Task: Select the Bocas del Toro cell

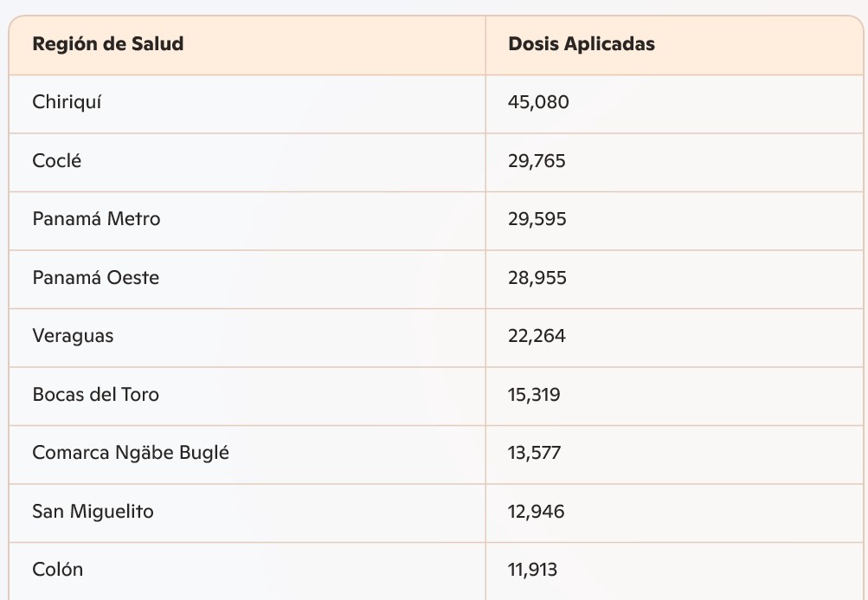Action: pyautogui.click(x=96, y=395)
